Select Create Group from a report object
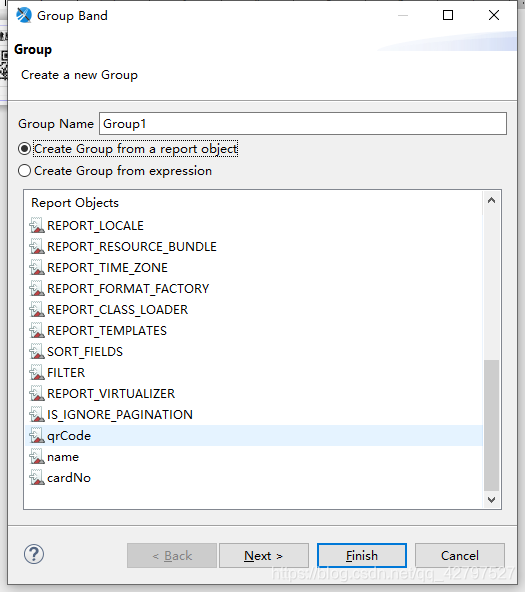525x592 pixels. click(128, 149)
